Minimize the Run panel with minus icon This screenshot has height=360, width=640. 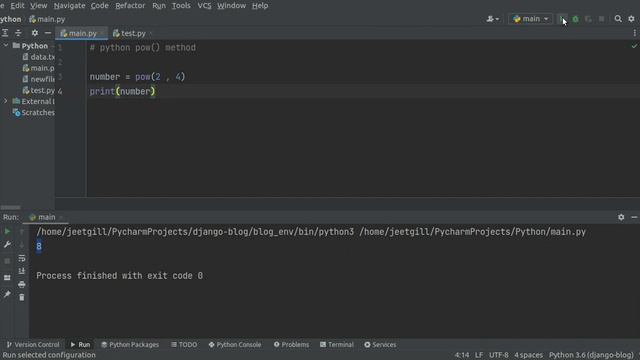[x=634, y=217]
